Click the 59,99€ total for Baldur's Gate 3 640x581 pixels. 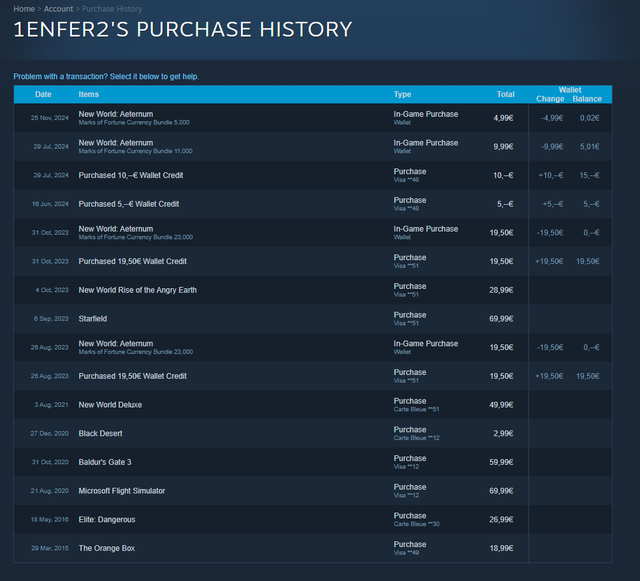point(501,462)
